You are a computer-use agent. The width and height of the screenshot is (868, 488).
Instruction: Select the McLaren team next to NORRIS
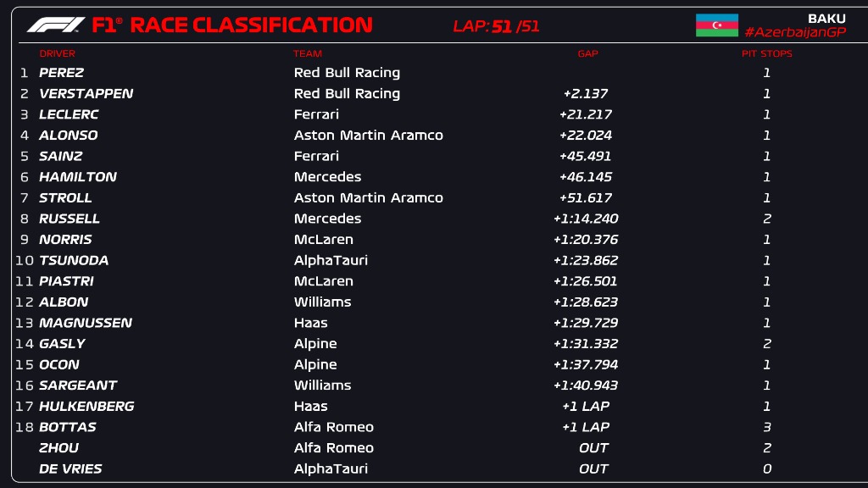point(323,240)
